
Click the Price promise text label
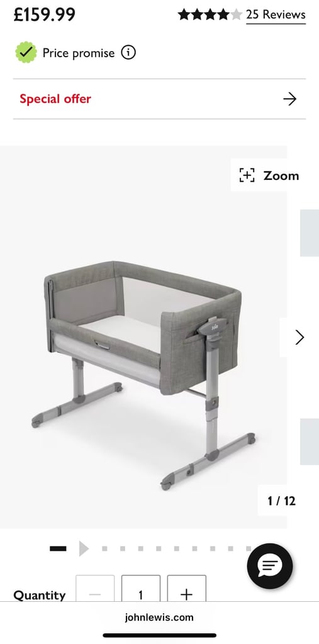pos(79,53)
